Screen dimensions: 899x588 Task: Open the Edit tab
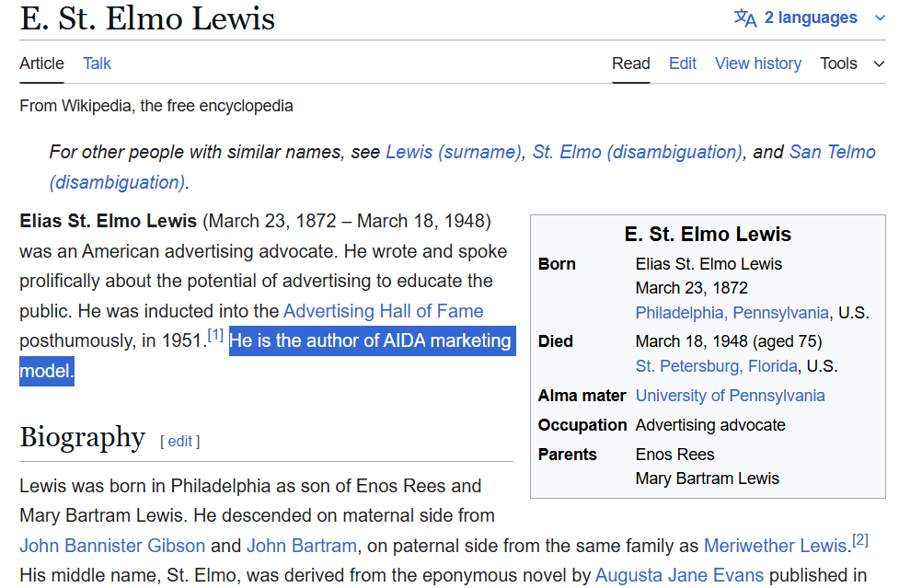tap(682, 63)
